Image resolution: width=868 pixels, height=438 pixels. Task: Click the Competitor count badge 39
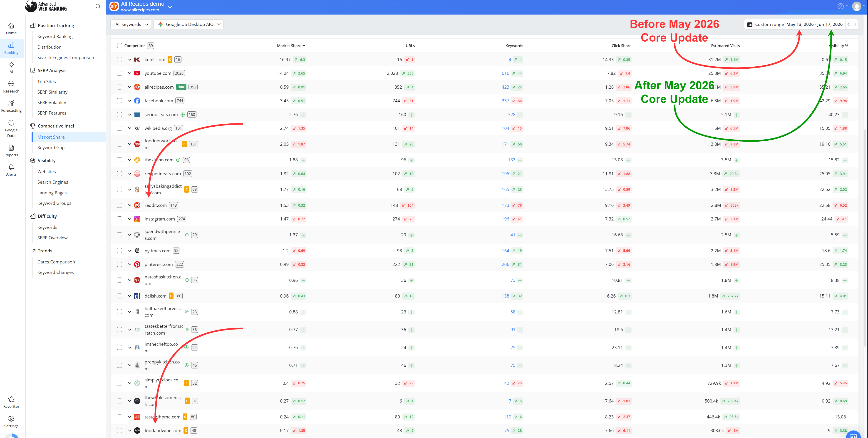pos(151,46)
